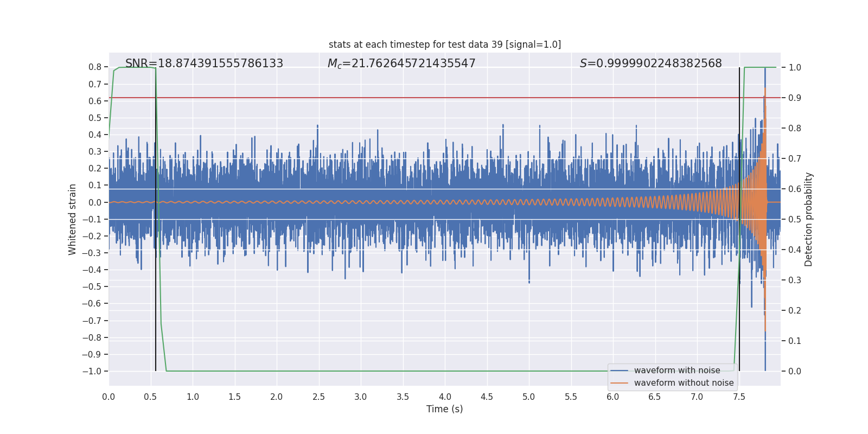The height and width of the screenshot is (434, 868).
Task: Click the 'Detection probability' right axis label
Action: (x=809, y=219)
